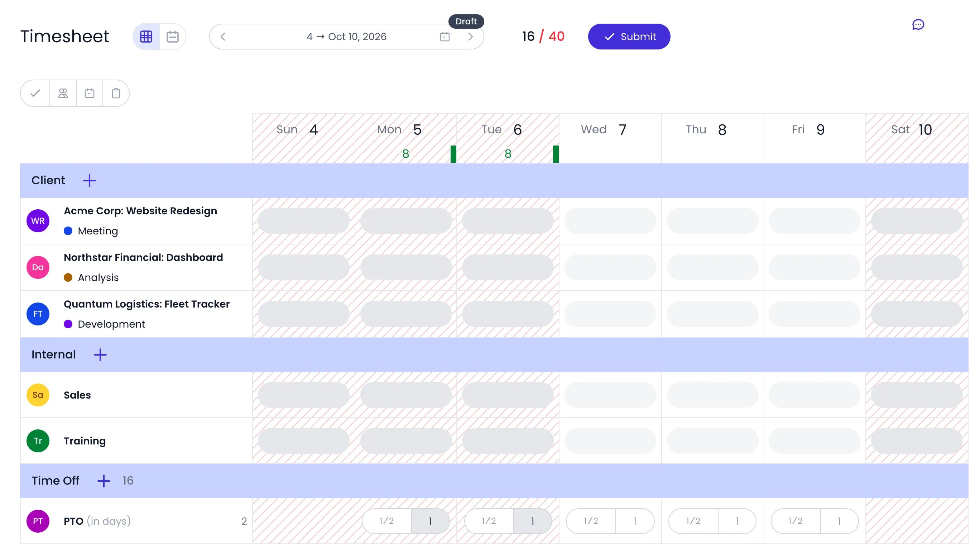Click the WR project avatar
Screen dimensions: 980x557
(38, 221)
